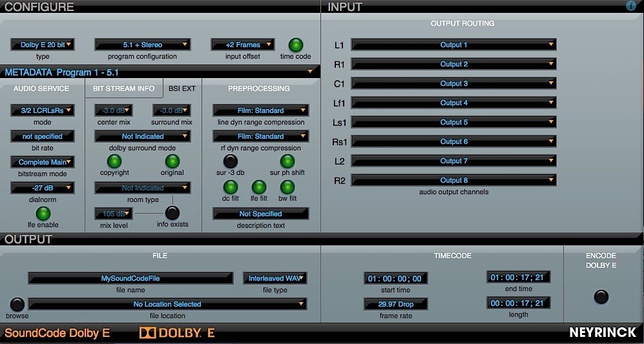
Task: Open the room type Not Indicated dropdown
Action: [143, 188]
